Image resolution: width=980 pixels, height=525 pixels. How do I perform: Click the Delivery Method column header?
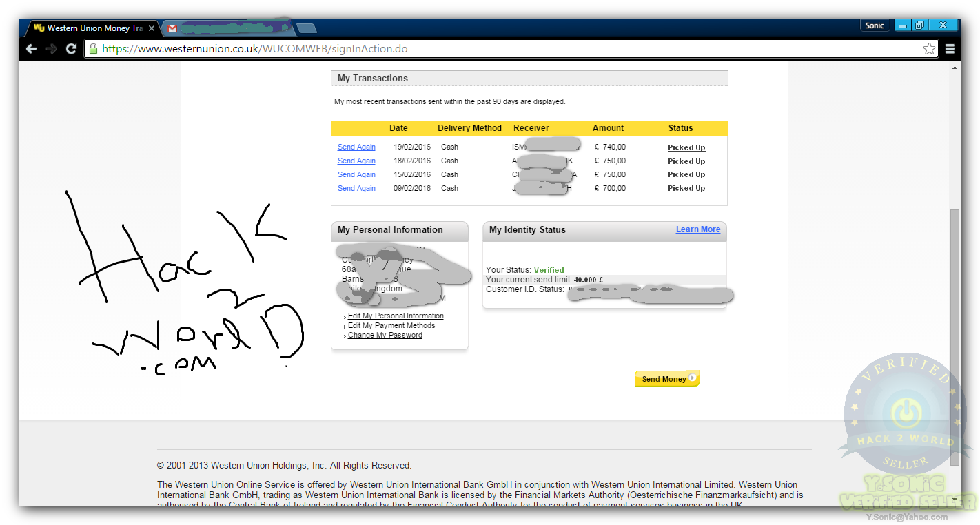(x=469, y=128)
